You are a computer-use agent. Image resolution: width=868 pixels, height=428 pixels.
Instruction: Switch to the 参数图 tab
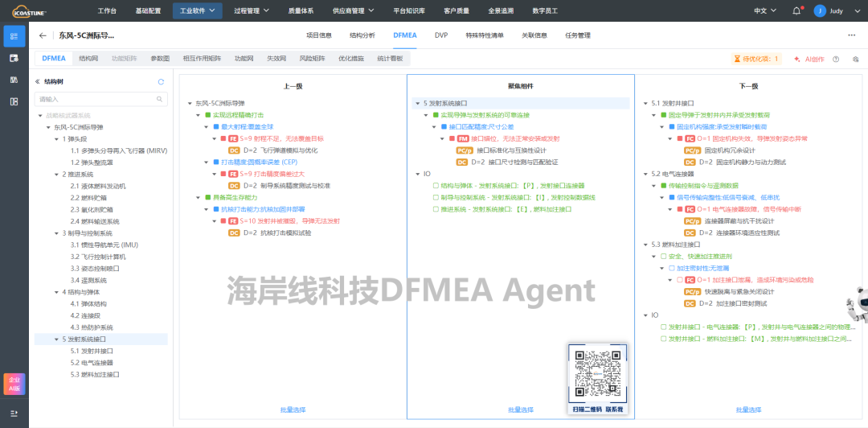(160, 58)
